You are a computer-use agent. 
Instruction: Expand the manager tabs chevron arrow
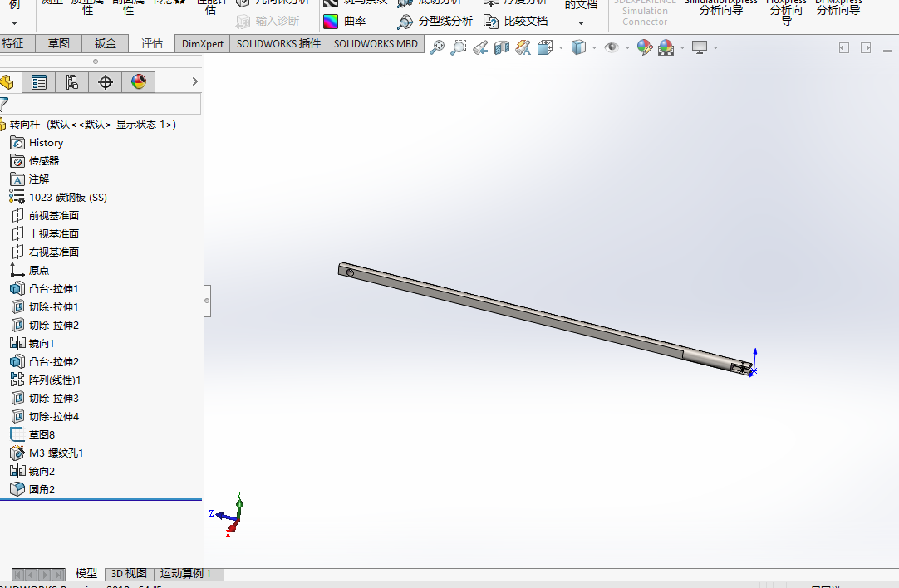195,82
